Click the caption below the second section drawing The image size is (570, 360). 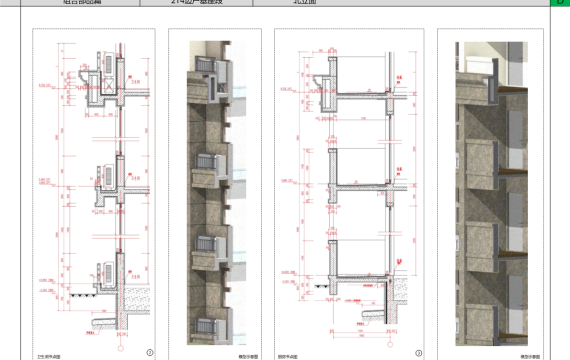[x=287, y=357]
